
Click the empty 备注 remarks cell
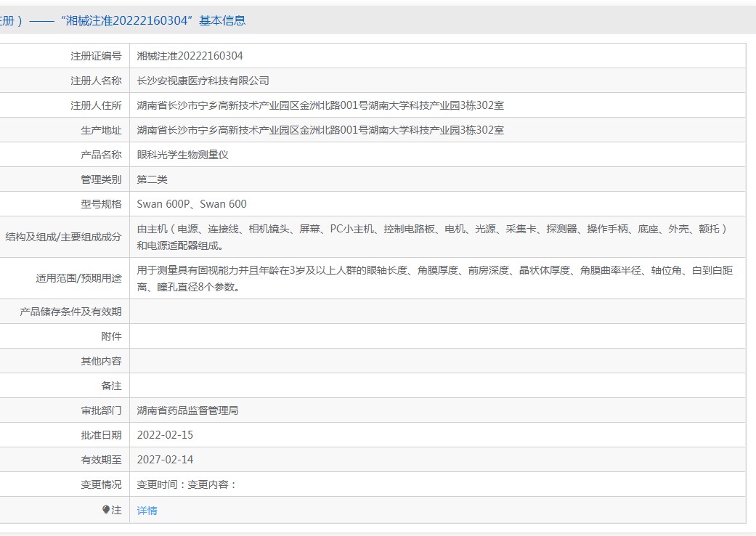point(438,386)
